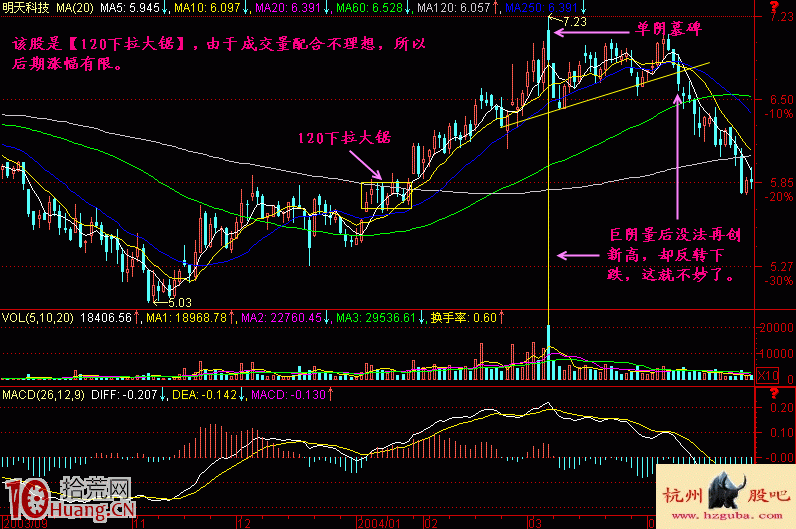Click the MA250: 6.391 value
Screen dimensions: 796x529
coord(542,8)
